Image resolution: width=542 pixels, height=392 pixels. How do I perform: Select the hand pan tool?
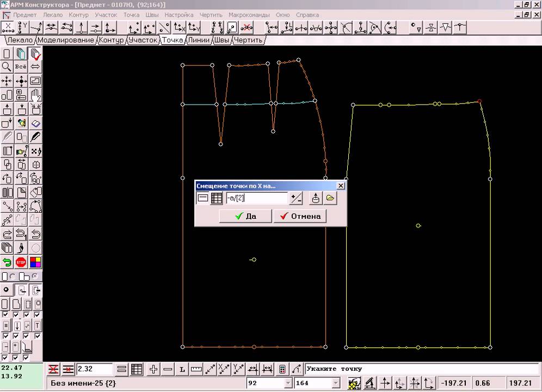point(35,95)
